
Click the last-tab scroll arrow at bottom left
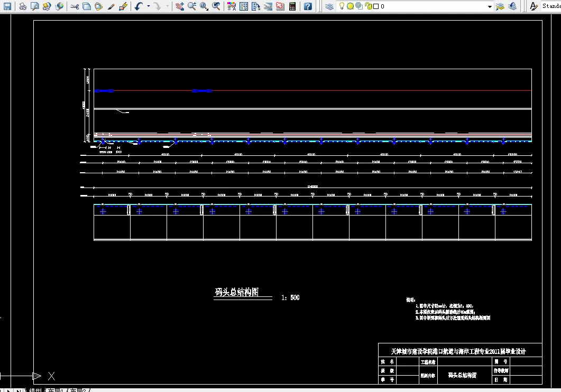point(19,390)
